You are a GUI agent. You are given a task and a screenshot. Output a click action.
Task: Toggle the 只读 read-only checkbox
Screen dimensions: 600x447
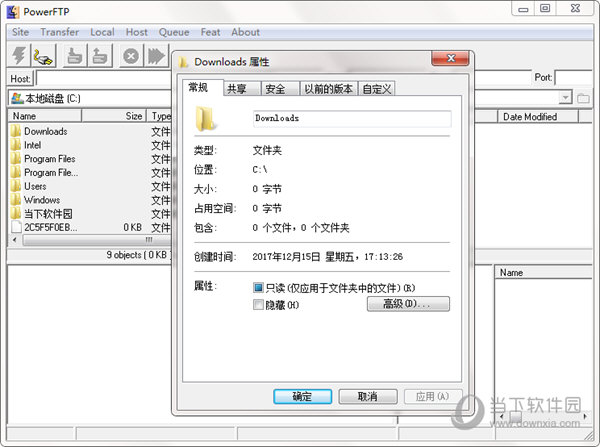(x=258, y=287)
